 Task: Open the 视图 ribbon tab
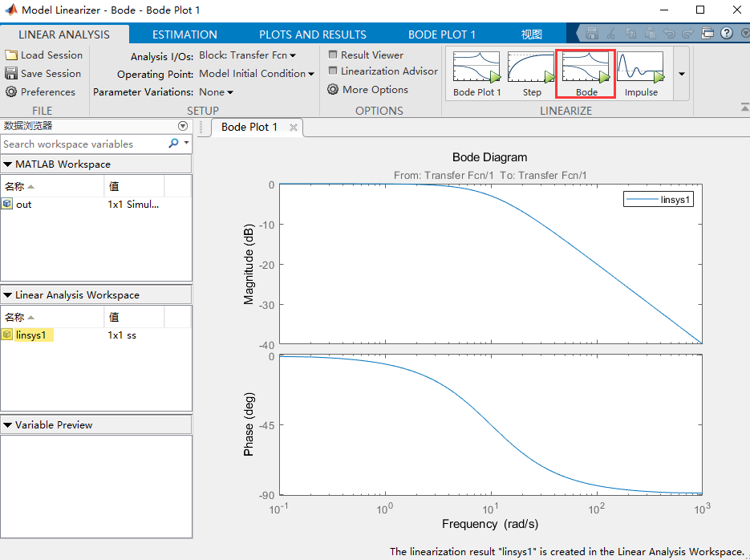click(531, 34)
